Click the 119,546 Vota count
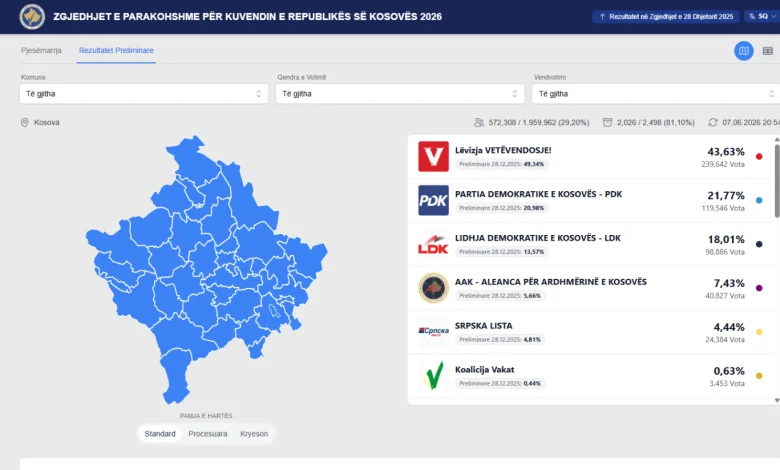Viewport: 780px width, 470px height. (723, 208)
